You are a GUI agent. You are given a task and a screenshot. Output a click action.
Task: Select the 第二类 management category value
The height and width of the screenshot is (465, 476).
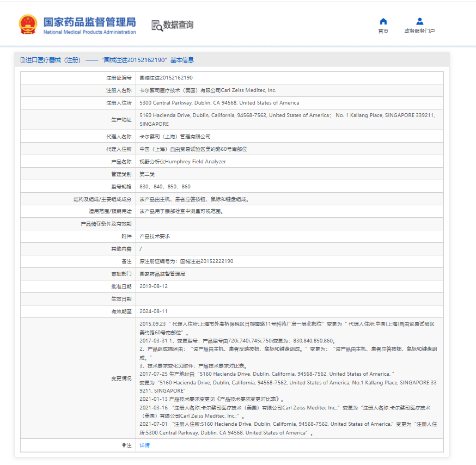[x=147, y=174]
